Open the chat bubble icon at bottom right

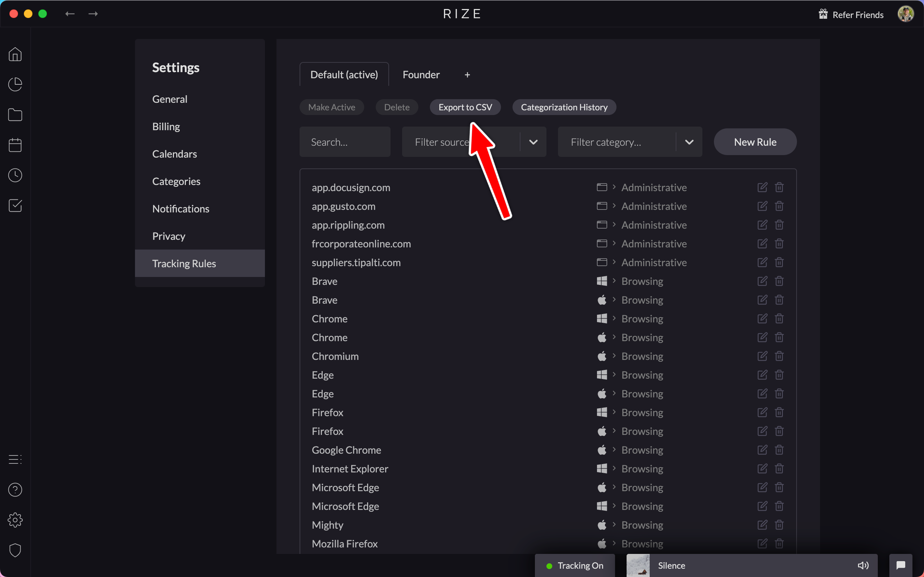click(900, 565)
